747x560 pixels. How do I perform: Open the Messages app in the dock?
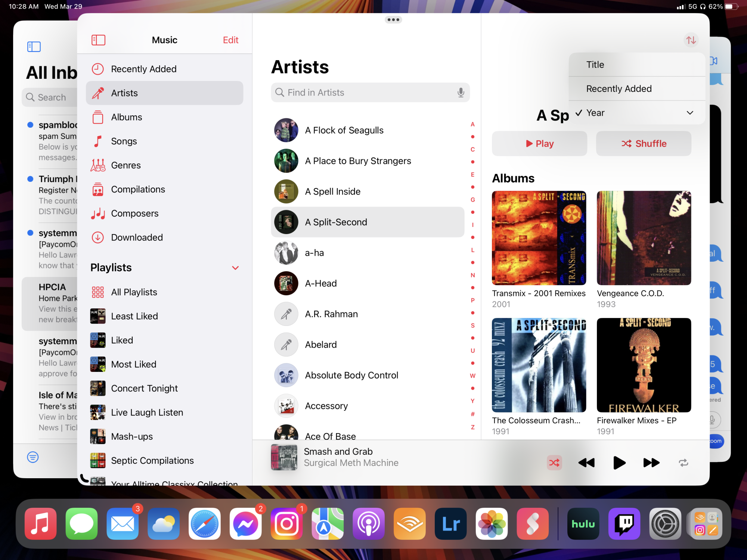(81, 524)
